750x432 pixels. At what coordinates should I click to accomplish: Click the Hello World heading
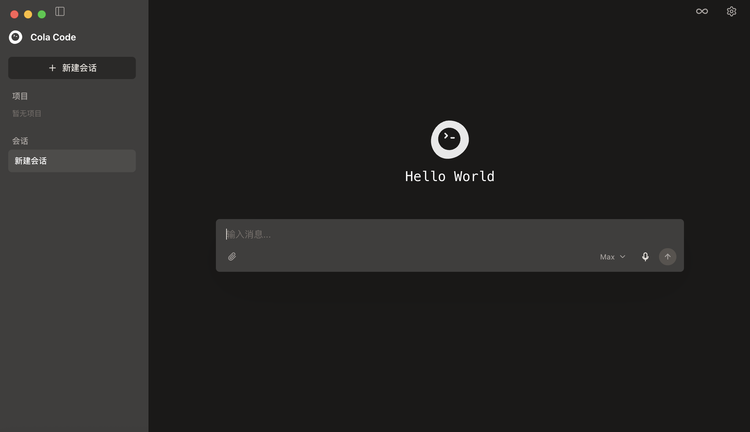(x=450, y=177)
